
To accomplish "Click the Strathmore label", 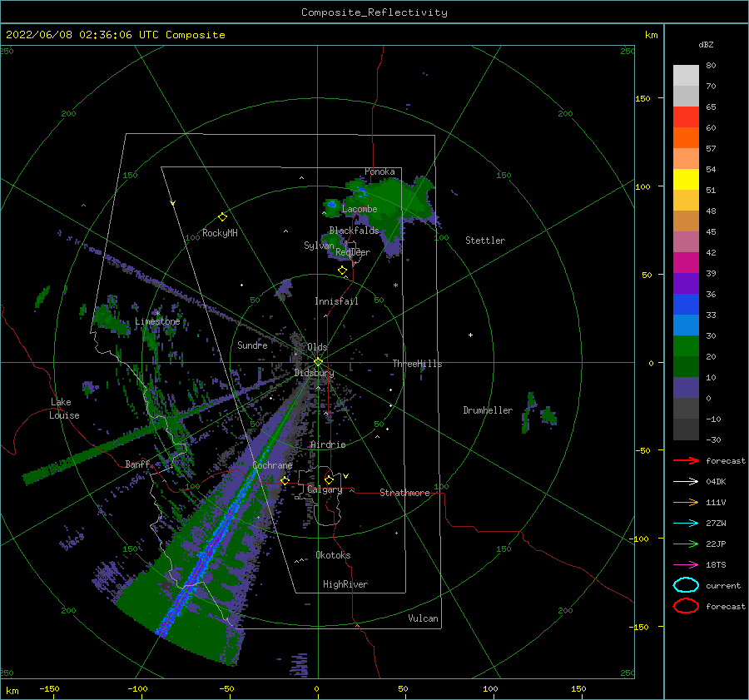I will [404, 493].
